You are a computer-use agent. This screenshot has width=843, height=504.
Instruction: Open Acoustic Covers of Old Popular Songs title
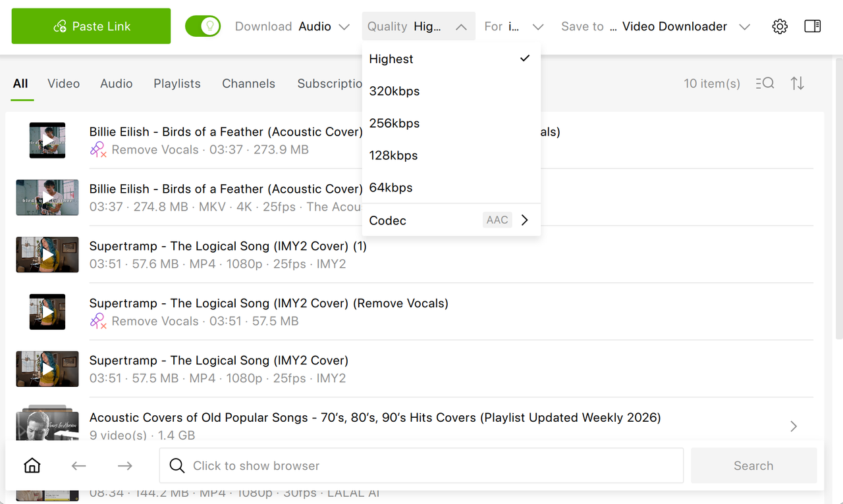[x=375, y=418]
